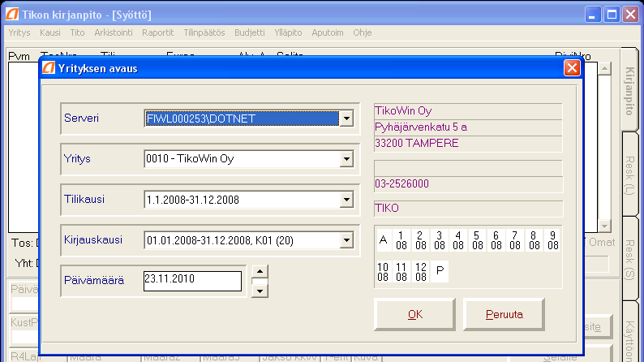The height and width of the screenshot is (362, 644).
Task: Open the Tilinpäätös menu
Action: tap(204, 32)
